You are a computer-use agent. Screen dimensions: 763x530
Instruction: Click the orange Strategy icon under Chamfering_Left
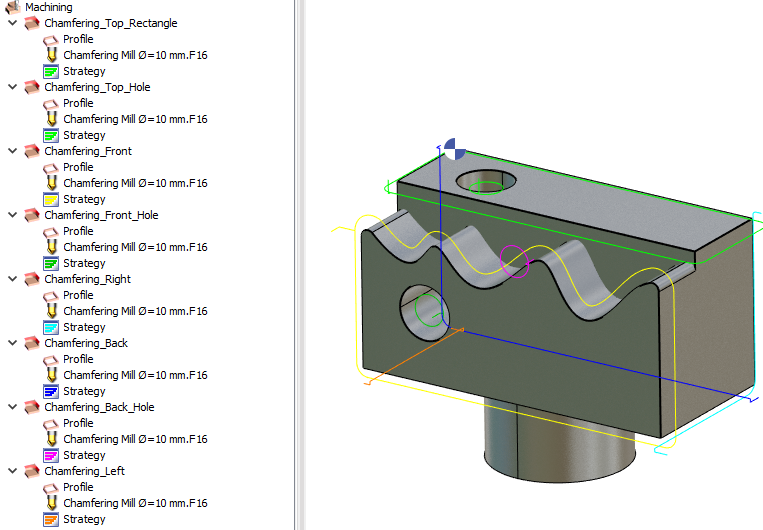[51, 519]
